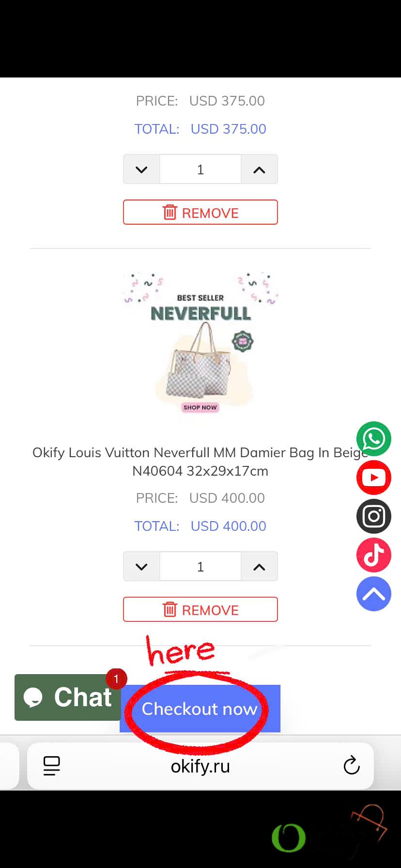Open the YouTube channel icon

(x=374, y=478)
